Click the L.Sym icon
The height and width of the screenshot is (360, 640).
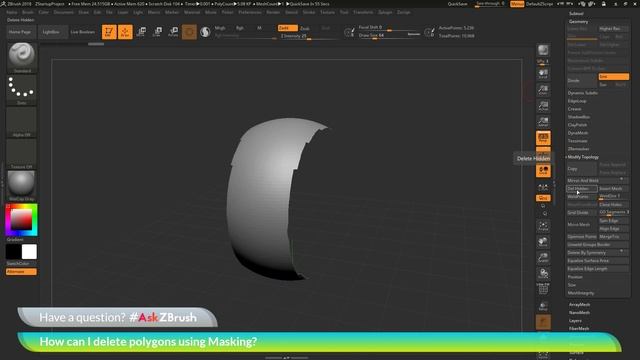click(543, 187)
